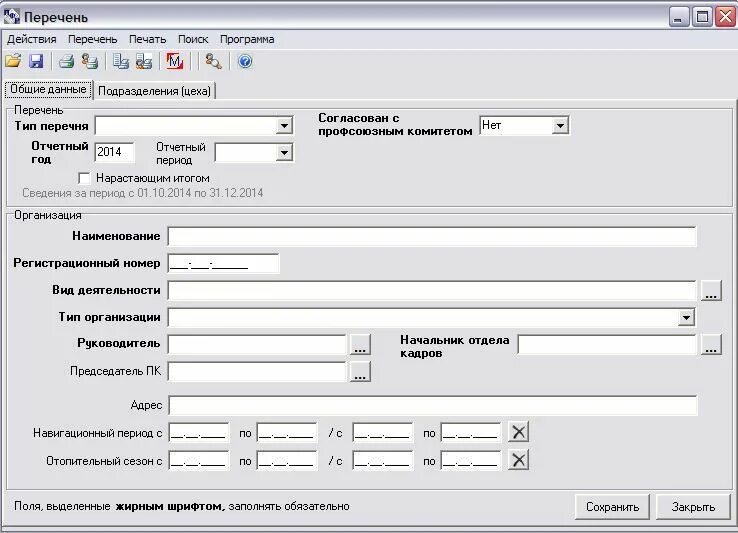
Task: Click the Сохранить button
Action: coord(612,507)
